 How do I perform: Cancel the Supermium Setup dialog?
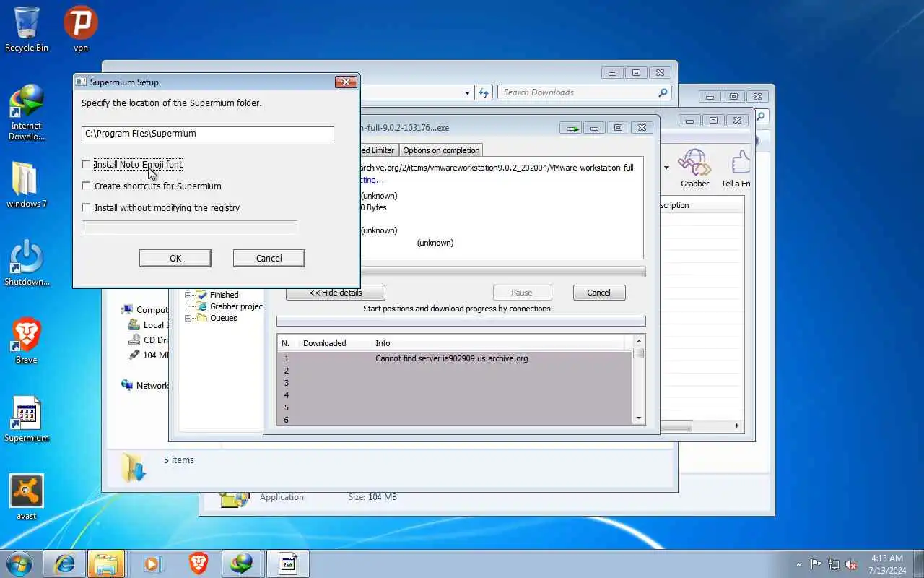[x=269, y=259]
